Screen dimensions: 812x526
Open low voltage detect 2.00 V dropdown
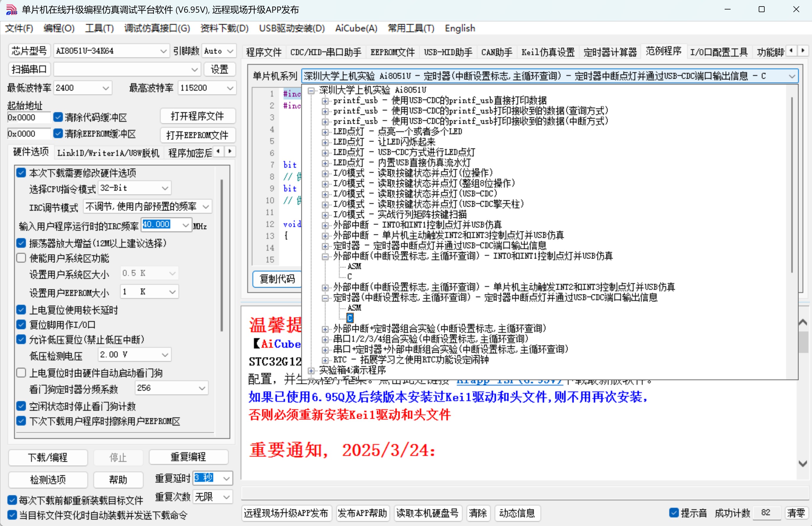(134, 355)
